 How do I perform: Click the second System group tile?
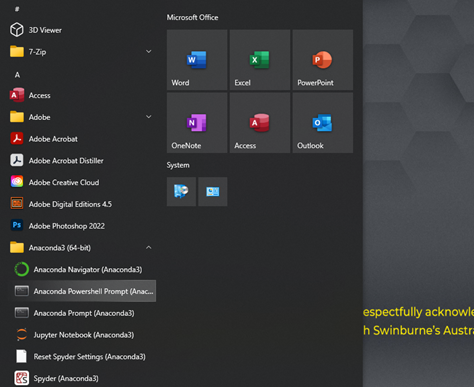pyautogui.click(x=213, y=192)
